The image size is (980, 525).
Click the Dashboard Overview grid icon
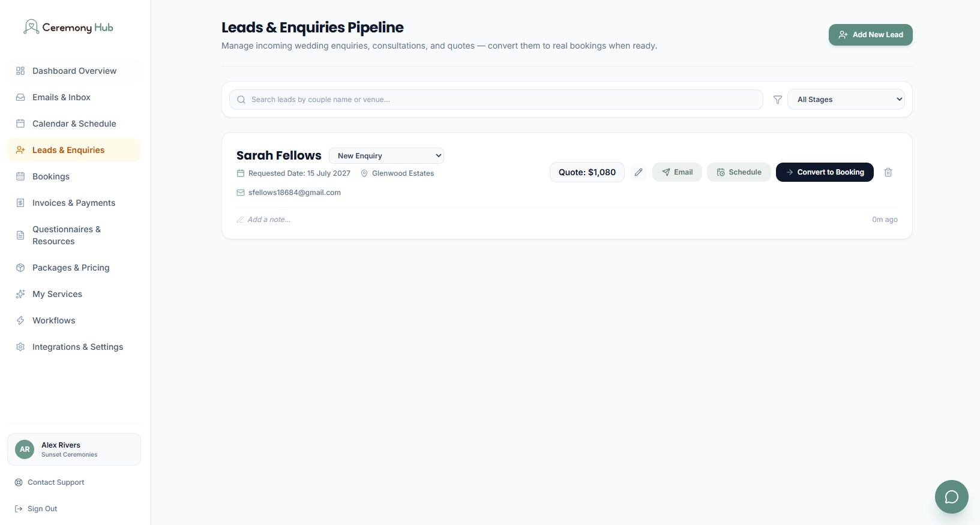point(20,71)
